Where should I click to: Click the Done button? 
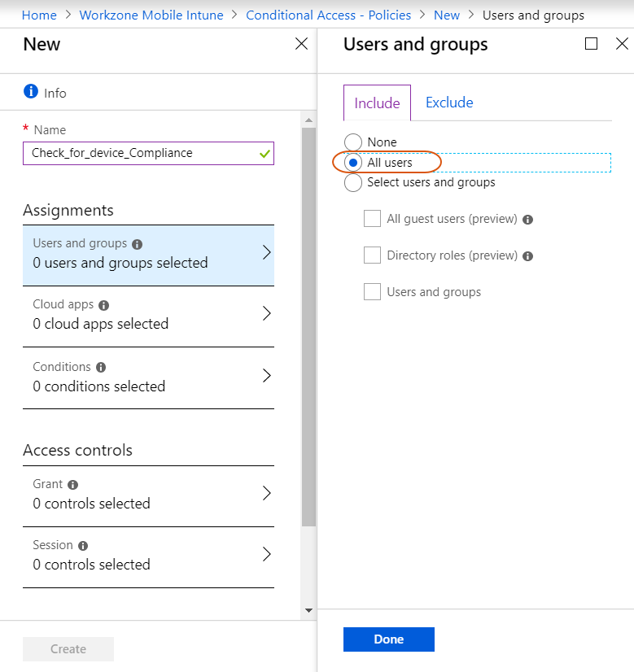click(389, 639)
